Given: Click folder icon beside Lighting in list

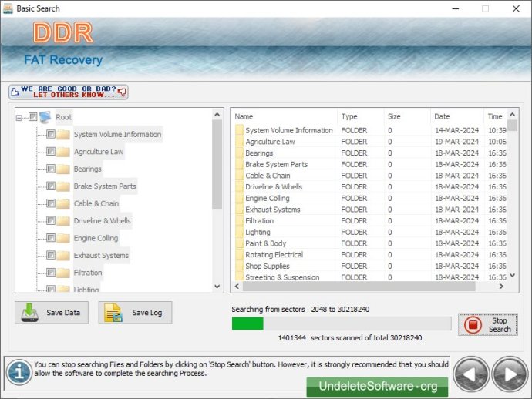Looking at the screenshot, I should click(239, 232).
